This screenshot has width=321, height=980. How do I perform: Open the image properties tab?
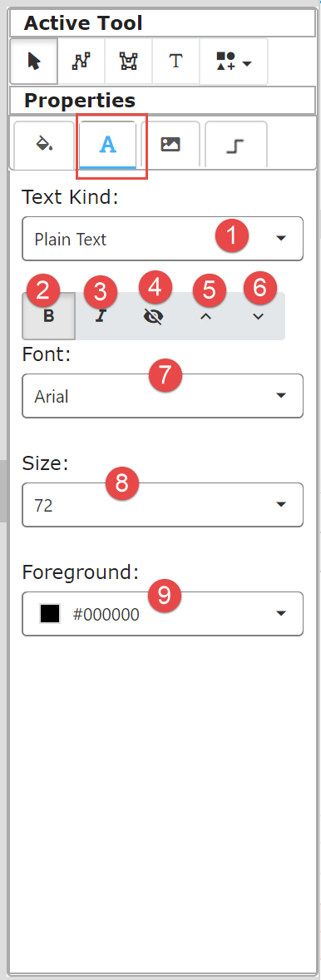click(x=170, y=145)
